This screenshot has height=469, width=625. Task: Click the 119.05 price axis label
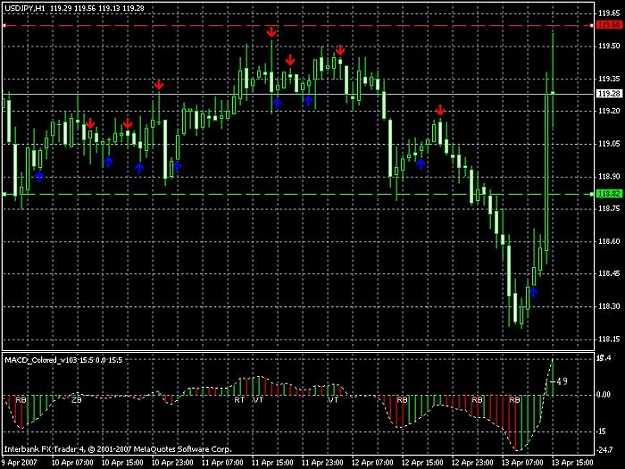coord(609,144)
